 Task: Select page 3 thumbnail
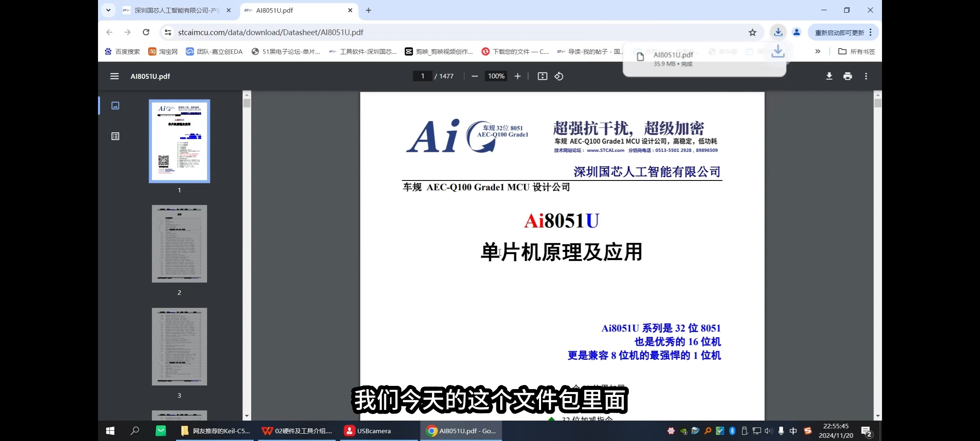[179, 347]
